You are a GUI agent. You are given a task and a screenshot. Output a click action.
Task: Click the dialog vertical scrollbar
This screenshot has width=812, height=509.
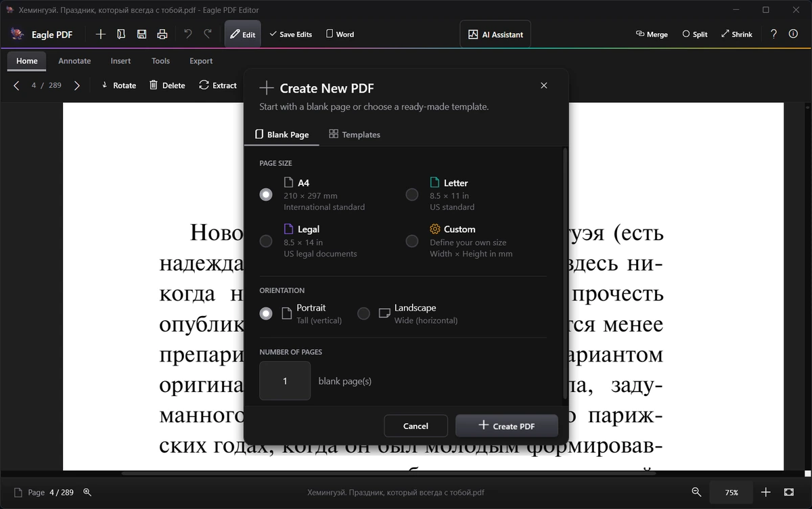click(x=565, y=273)
